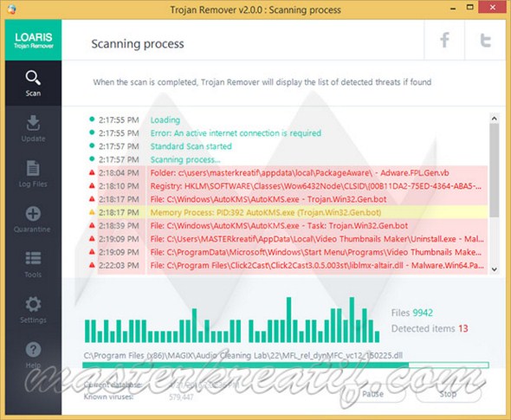Select the Quarantine label in sidebar
The height and width of the screenshot is (420, 511).
(x=32, y=229)
